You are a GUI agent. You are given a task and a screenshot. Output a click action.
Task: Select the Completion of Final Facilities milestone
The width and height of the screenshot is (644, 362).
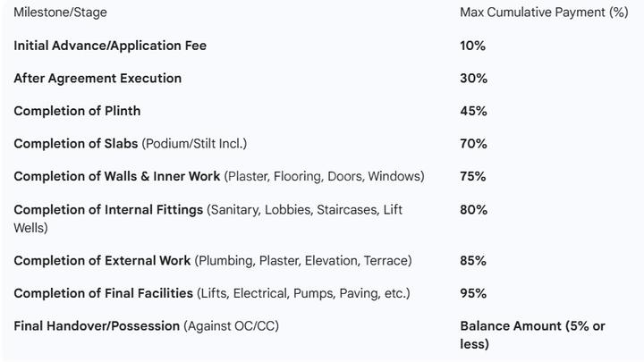(x=103, y=293)
